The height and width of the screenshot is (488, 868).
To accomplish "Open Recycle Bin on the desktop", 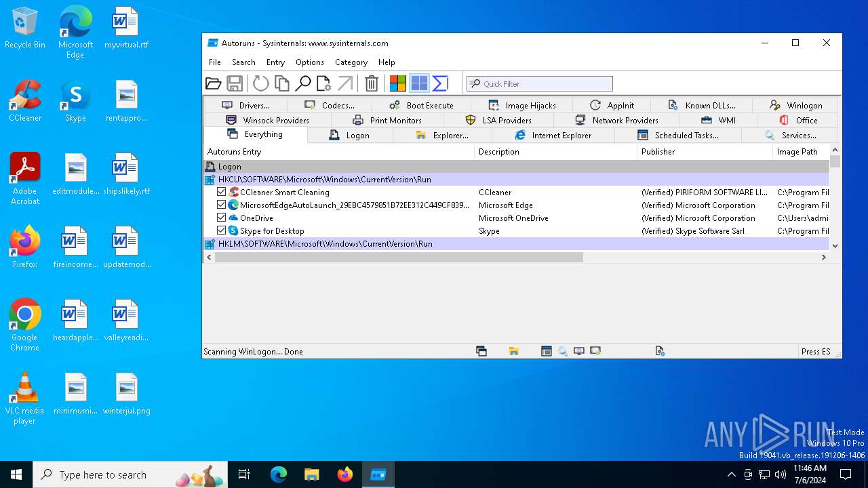I will 25,28.
